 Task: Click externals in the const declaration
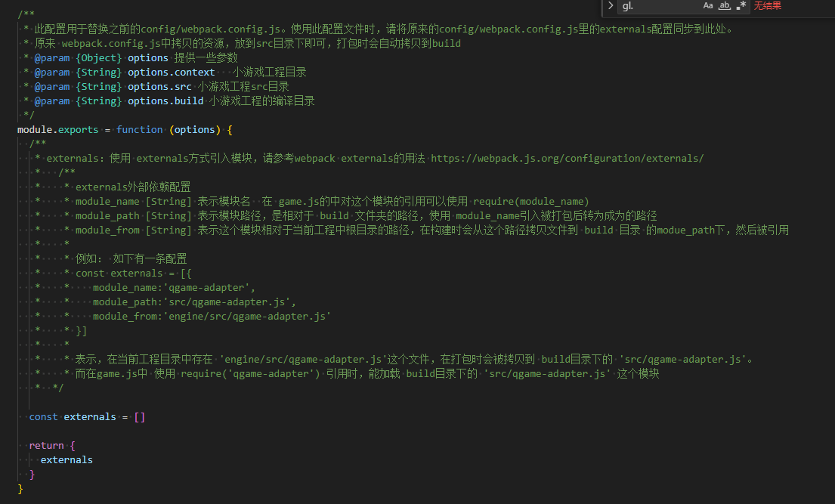click(90, 417)
